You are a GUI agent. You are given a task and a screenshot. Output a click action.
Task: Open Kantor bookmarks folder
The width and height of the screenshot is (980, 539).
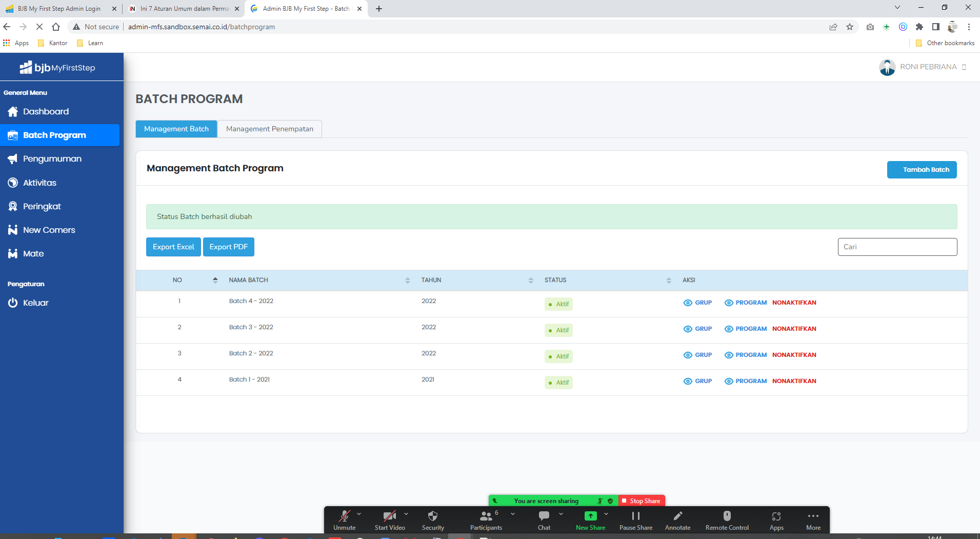(53, 43)
